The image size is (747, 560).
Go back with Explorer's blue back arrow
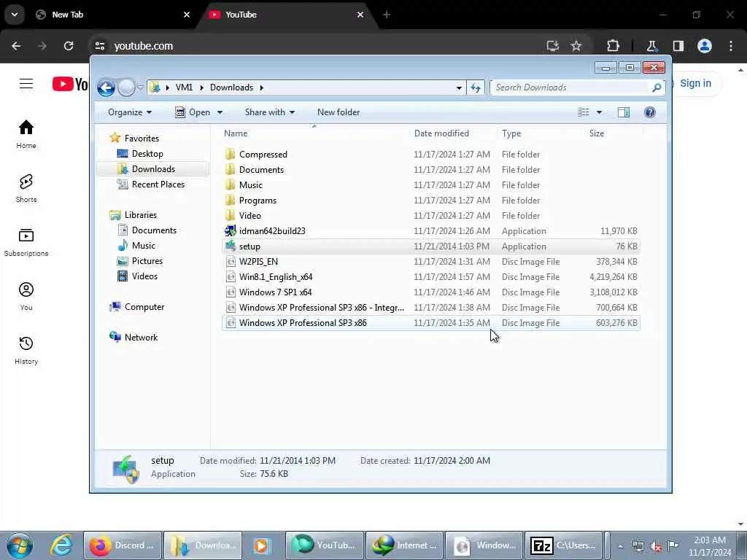click(106, 87)
